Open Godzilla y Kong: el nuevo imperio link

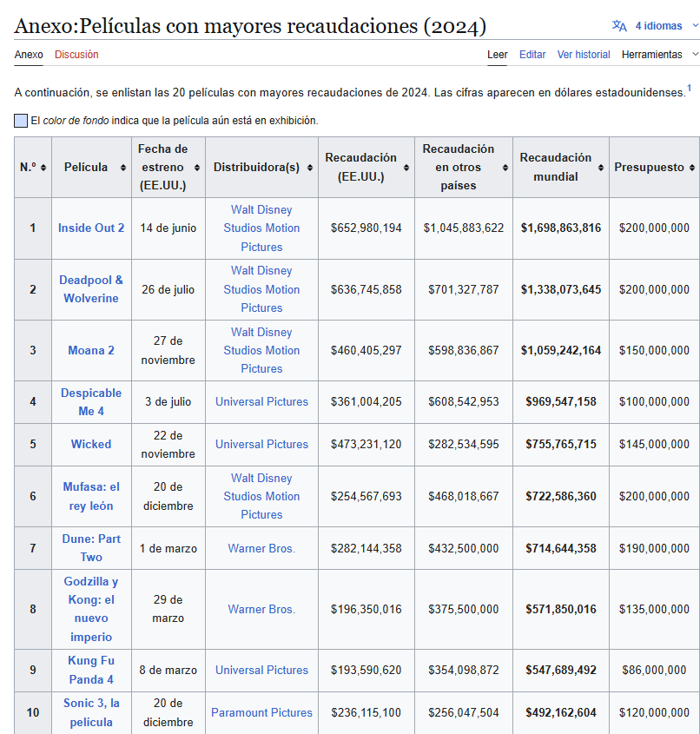click(91, 609)
